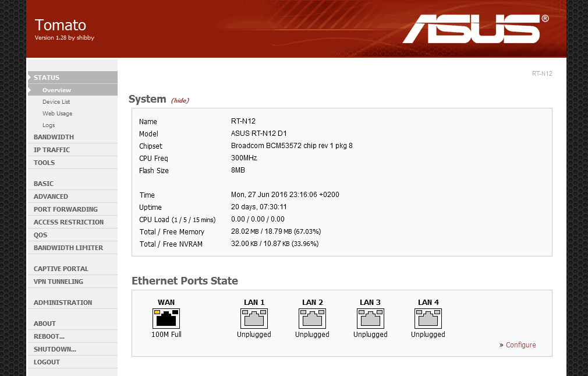588x376 pixels.
Task: Click the Name value RT-N12
Action: pos(243,121)
